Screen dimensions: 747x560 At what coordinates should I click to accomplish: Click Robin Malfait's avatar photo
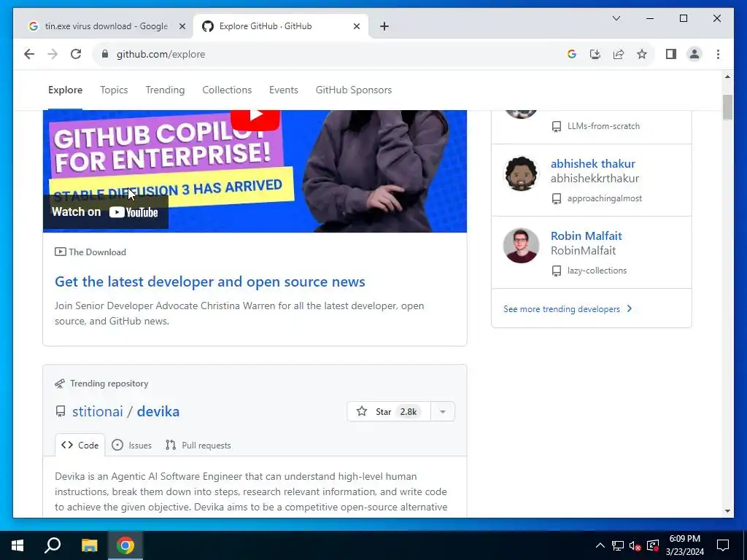click(521, 246)
